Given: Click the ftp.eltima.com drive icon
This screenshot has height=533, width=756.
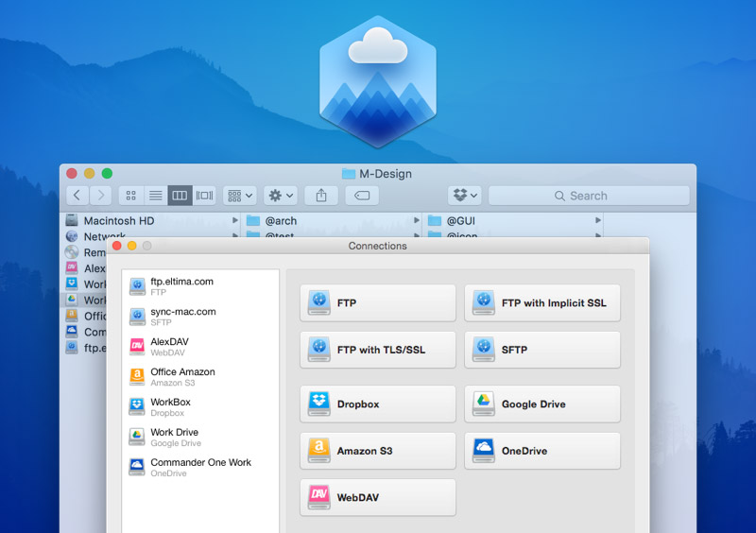Looking at the screenshot, I should click(137, 286).
